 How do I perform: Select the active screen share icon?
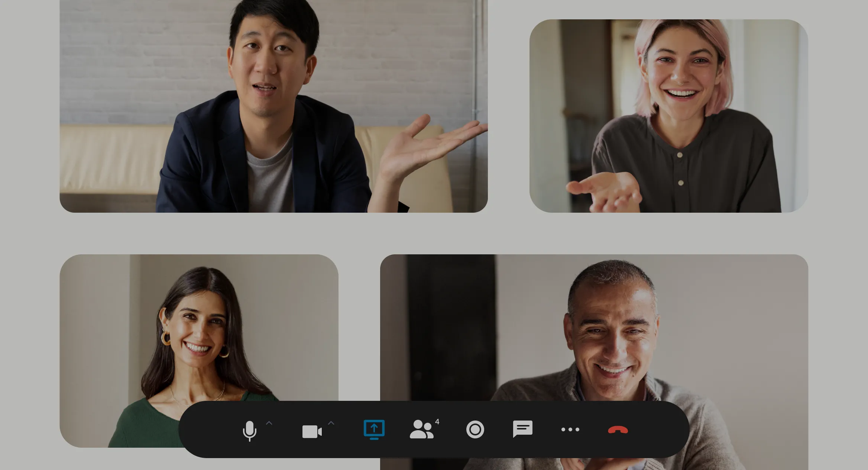(x=373, y=429)
